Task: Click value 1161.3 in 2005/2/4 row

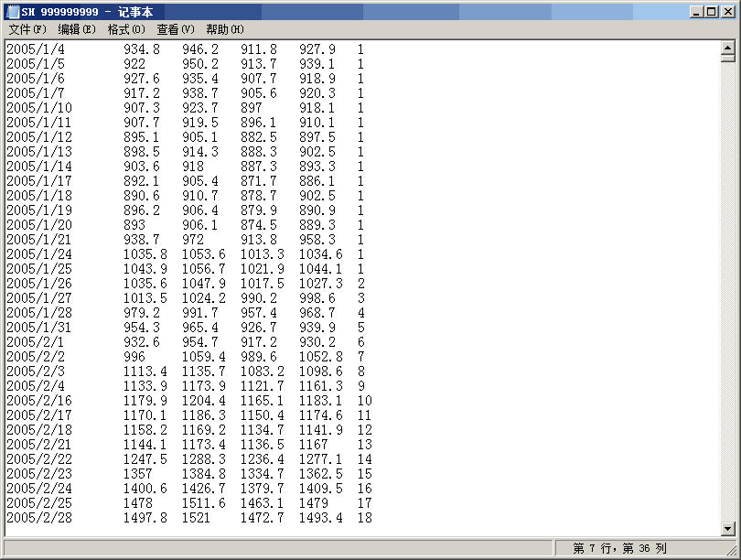Action: tap(321, 386)
